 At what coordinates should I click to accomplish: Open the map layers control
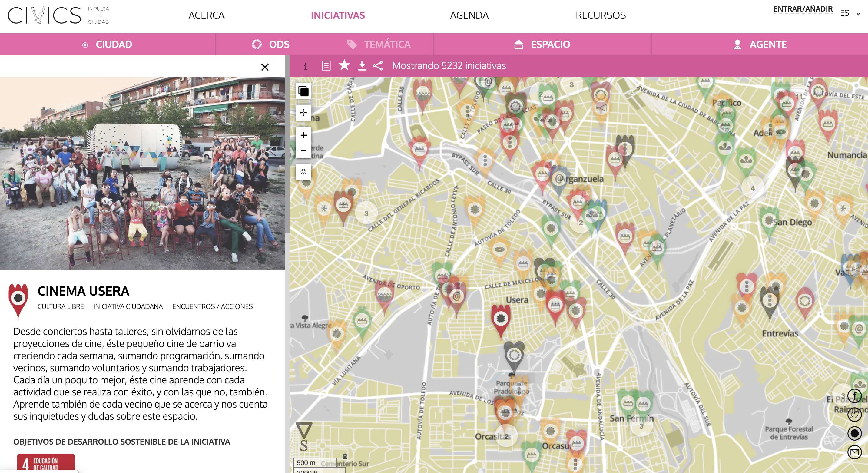pos(303,91)
